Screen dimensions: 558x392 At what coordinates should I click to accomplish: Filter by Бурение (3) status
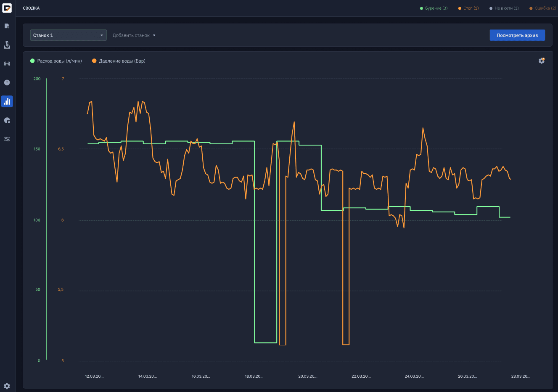434,8
